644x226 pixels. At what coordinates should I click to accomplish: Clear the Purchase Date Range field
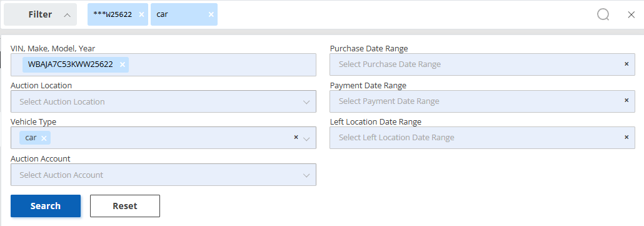pos(626,64)
